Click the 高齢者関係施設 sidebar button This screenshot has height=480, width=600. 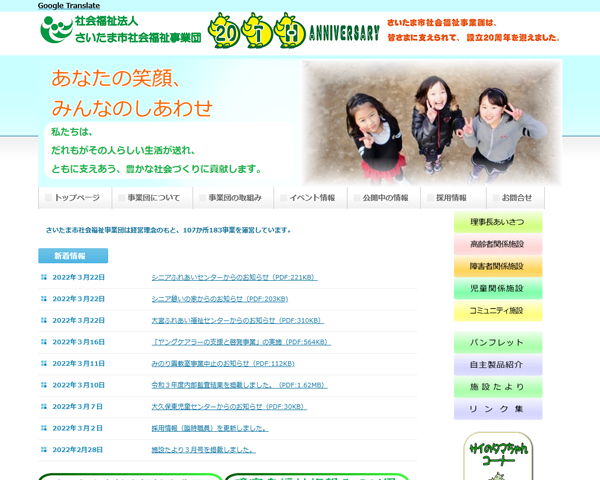coord(498,244)
